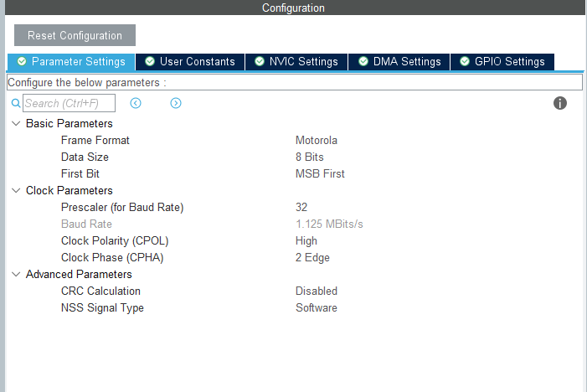Change NSS Signal Type value Software
The height and width of the screenshot is (392, 587).
317,307
